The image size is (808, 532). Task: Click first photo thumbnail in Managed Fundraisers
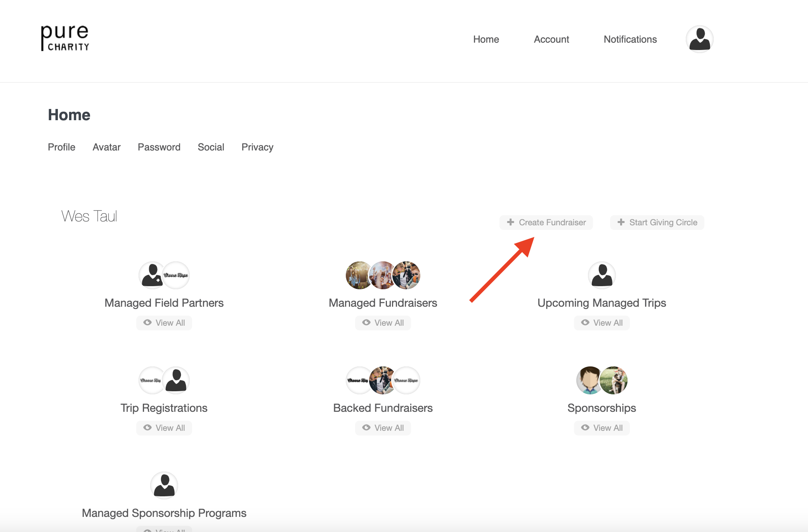tap(359, 275)
